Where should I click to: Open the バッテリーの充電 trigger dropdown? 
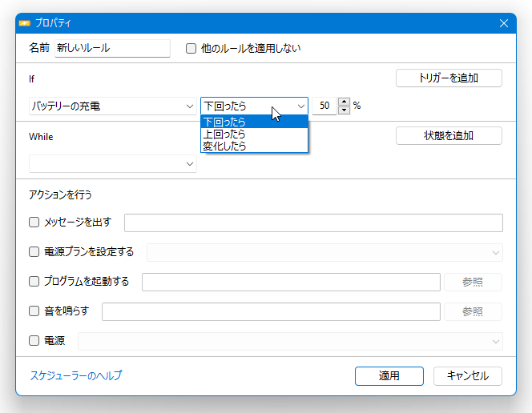[113, 106]
